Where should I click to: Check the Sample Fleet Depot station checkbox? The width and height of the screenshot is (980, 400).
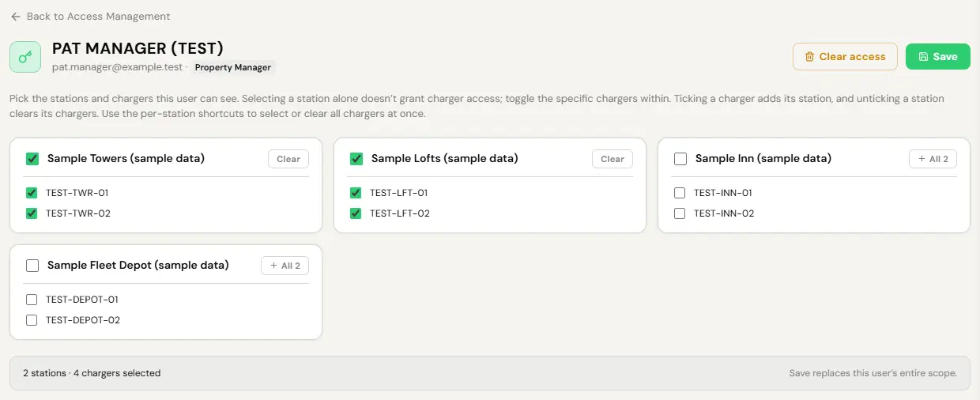(x=32, y=266)
